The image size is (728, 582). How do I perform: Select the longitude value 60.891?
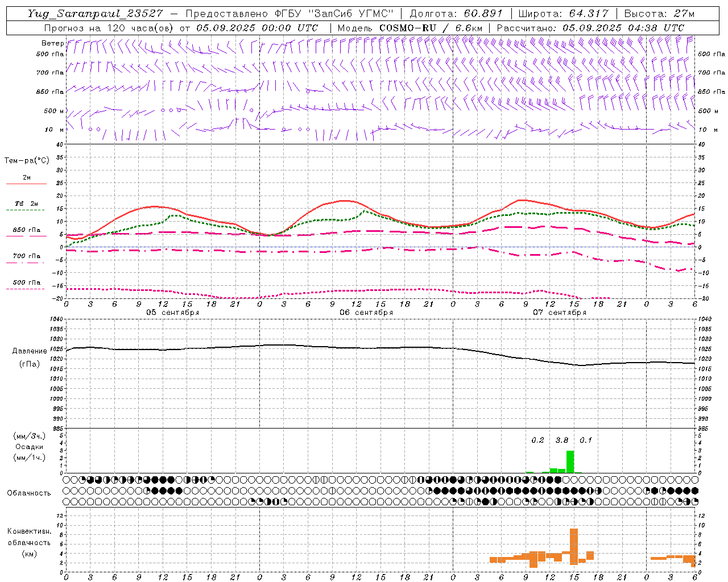tap(483, 14)
